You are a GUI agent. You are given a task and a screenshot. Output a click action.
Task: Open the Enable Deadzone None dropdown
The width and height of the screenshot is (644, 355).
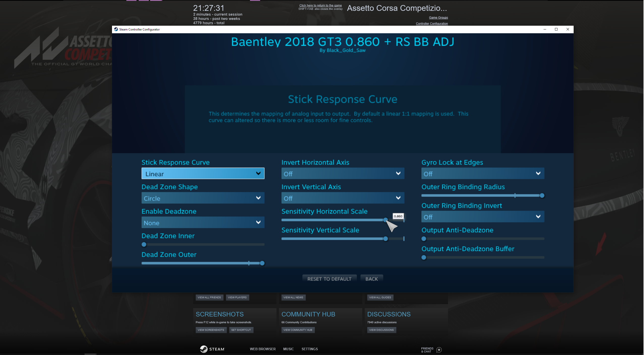(203, 222)
